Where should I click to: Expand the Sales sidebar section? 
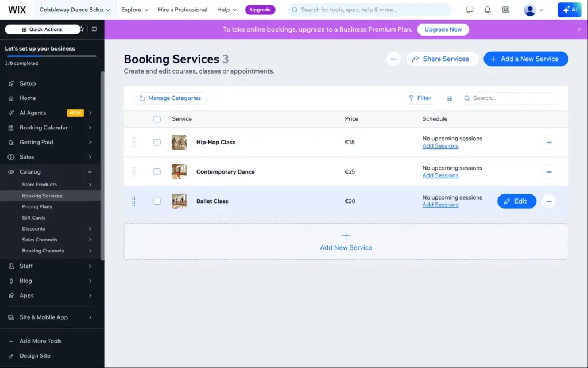click(90, 157)
